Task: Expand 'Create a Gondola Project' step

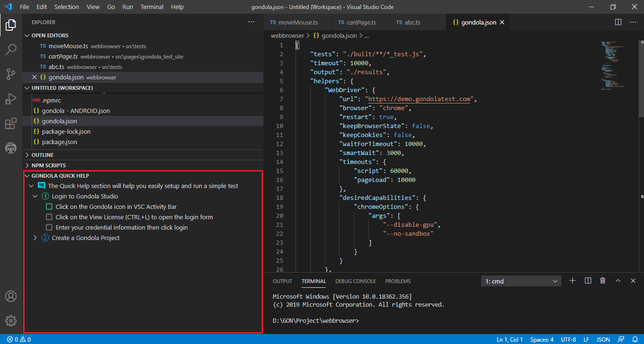Action: pyautogui.click(x=35, y=238)
